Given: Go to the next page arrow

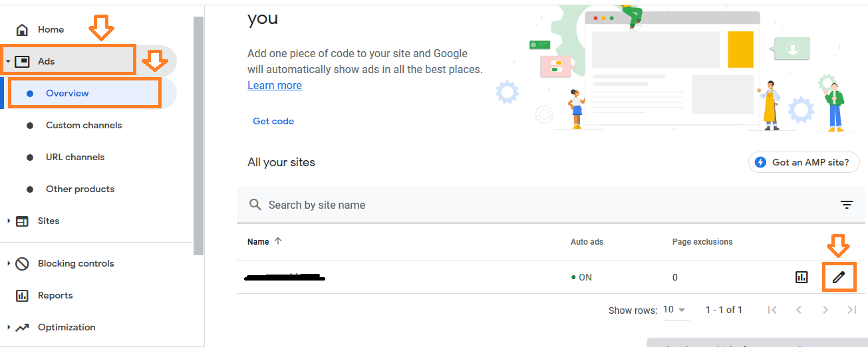Looking at the screenshot, I should [x=825, y=310].
